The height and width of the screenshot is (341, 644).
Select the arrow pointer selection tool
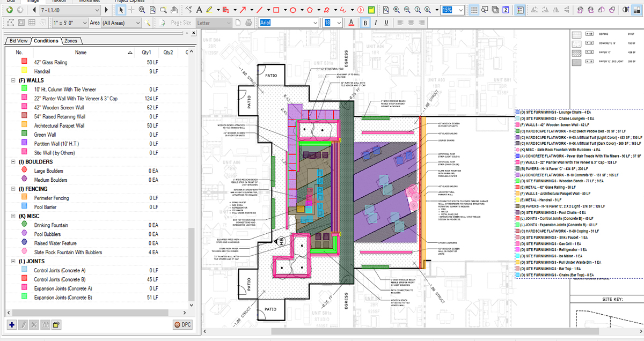click(x=121, y=10)
